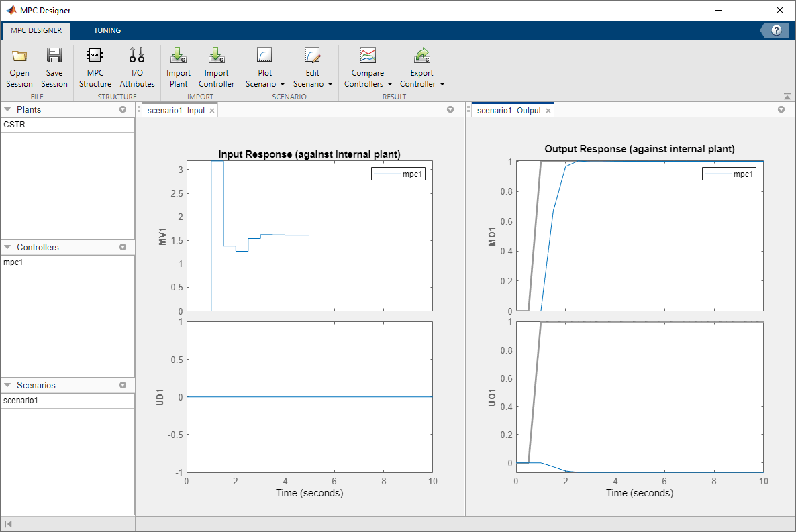Click the Plot Scenario icon
Image resolution: width=796 pixels, height=532 pixels.
[264, 55]
